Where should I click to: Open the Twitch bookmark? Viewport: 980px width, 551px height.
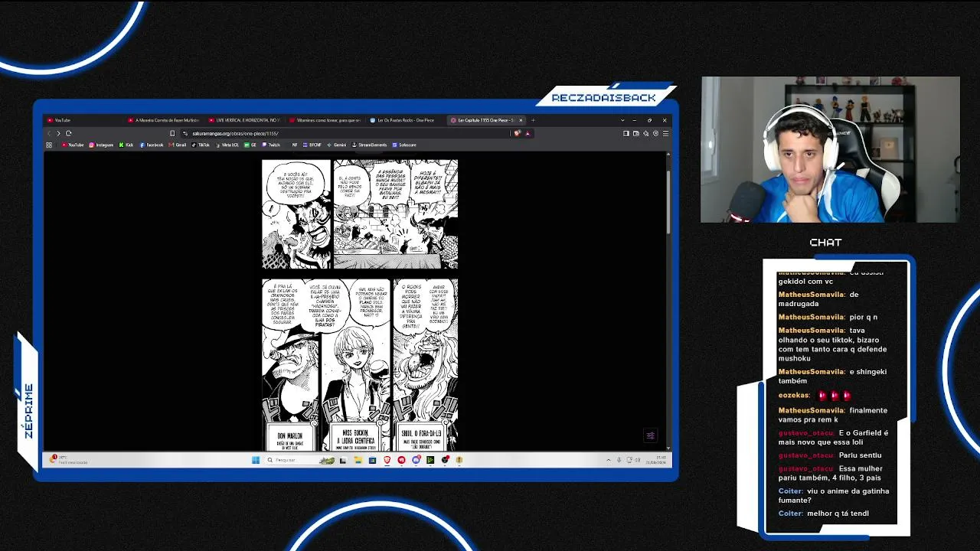point(272,145)
